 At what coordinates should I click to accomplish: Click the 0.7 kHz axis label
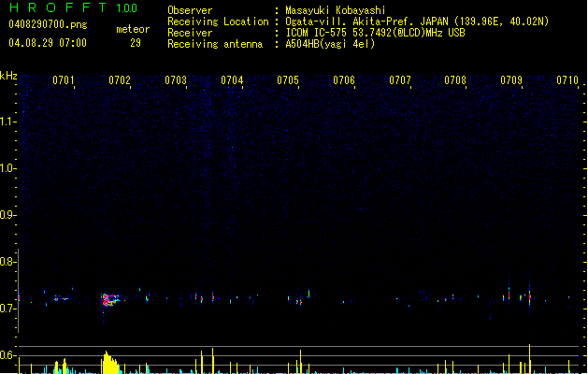pyautogui.click(x=7, y=309)
